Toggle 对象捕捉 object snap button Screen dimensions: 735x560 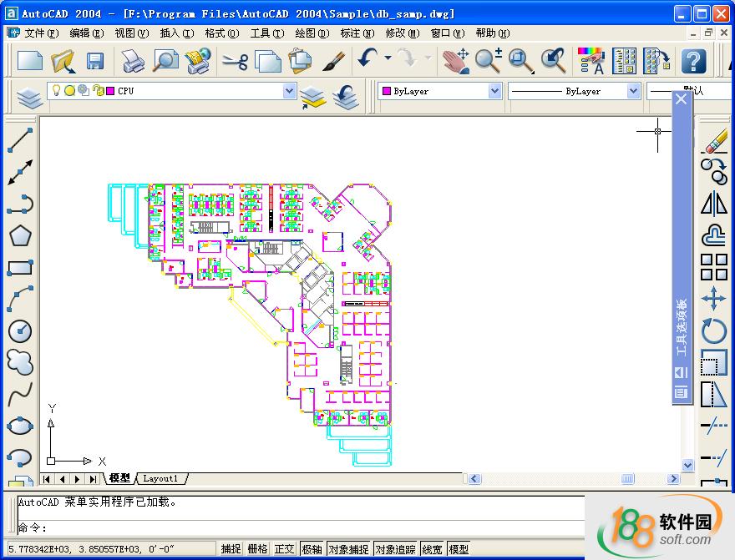[x=348, y=549]
